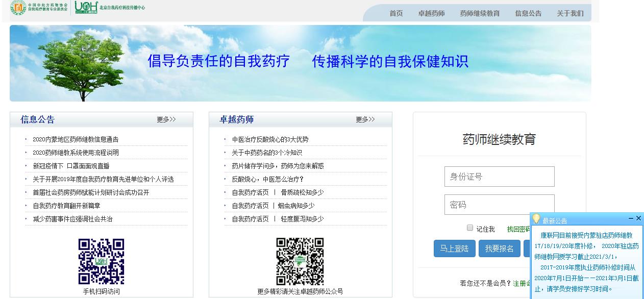Click the round green association emblem logo

pos(18,8)
